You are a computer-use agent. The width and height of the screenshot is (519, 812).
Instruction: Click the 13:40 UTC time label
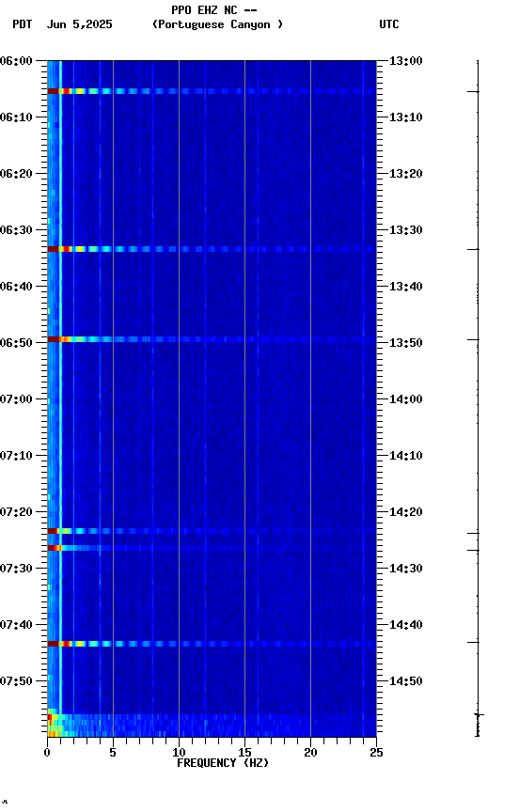[406, 287]
